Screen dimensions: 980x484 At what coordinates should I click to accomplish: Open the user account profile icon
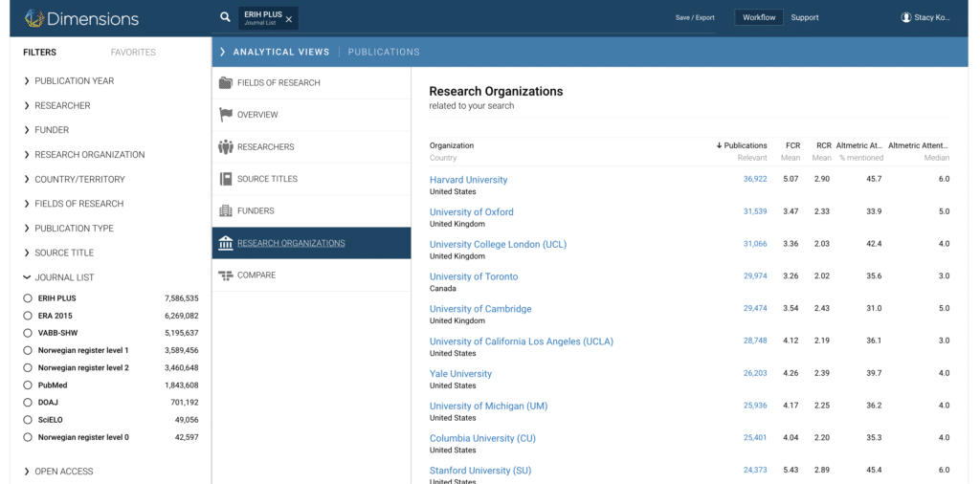906,17
